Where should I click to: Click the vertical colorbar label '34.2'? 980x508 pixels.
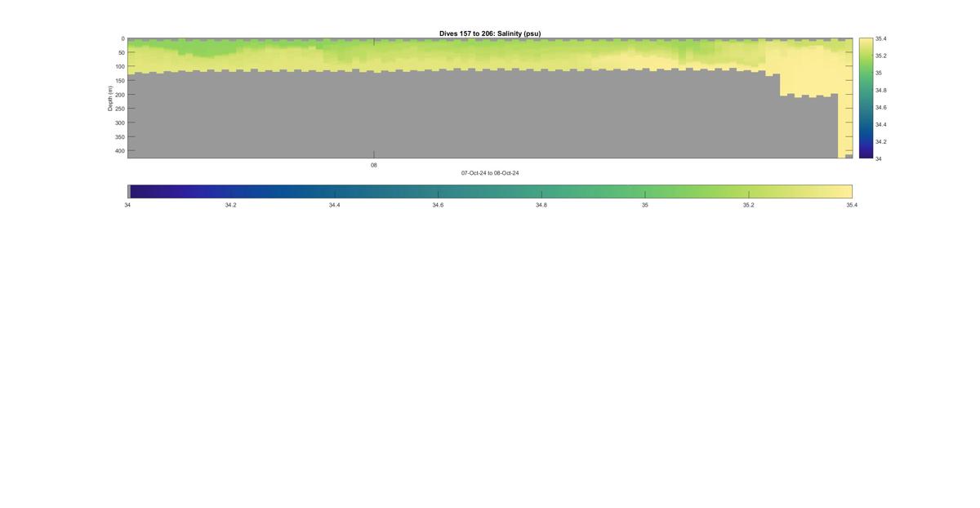tap(881, 141)
